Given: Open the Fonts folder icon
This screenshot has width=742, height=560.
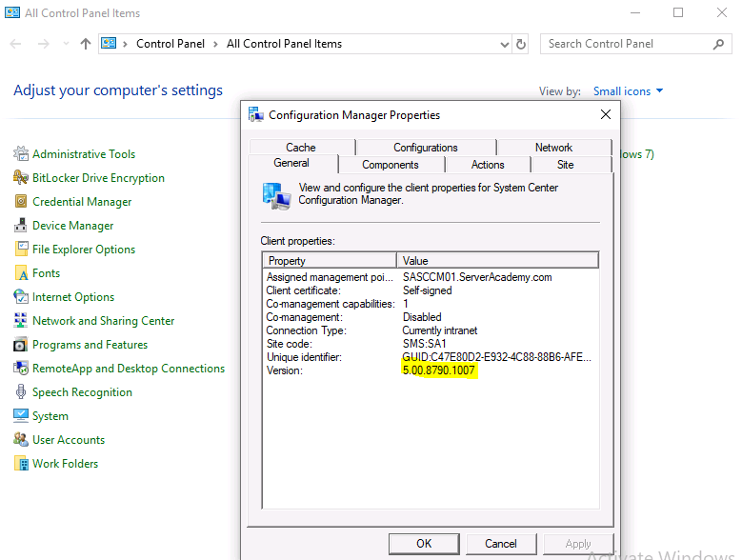Looking at the screenshot, I should pyautogui.click(x=21, y=273).
